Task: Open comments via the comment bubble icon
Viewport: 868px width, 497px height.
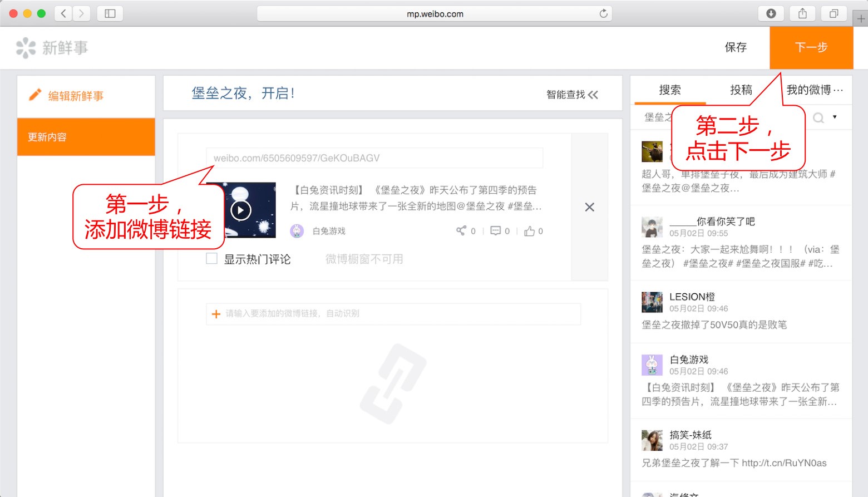Action: (x=496, y=230)
